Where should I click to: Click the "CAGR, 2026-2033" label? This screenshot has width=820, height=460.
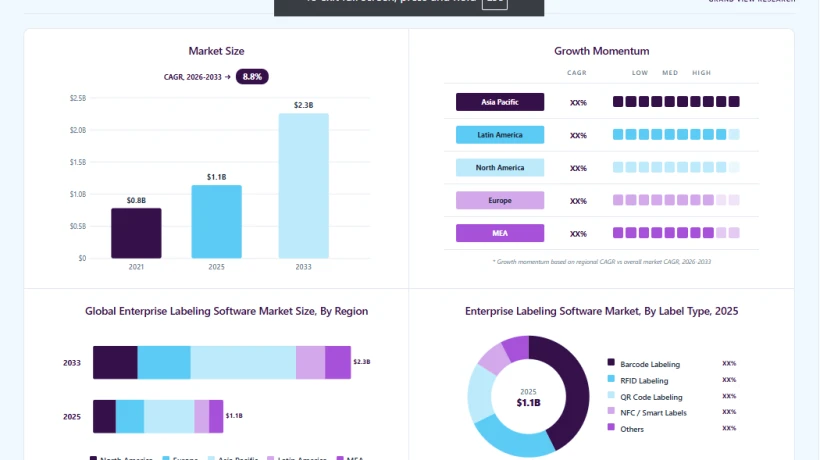[x=192, y=77]
